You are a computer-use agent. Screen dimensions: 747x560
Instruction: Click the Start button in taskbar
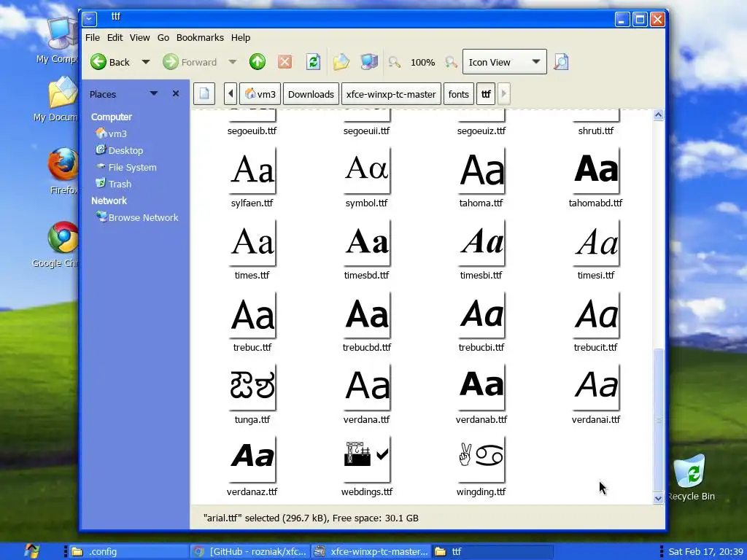pyautogui.click(x=31, y=551)
